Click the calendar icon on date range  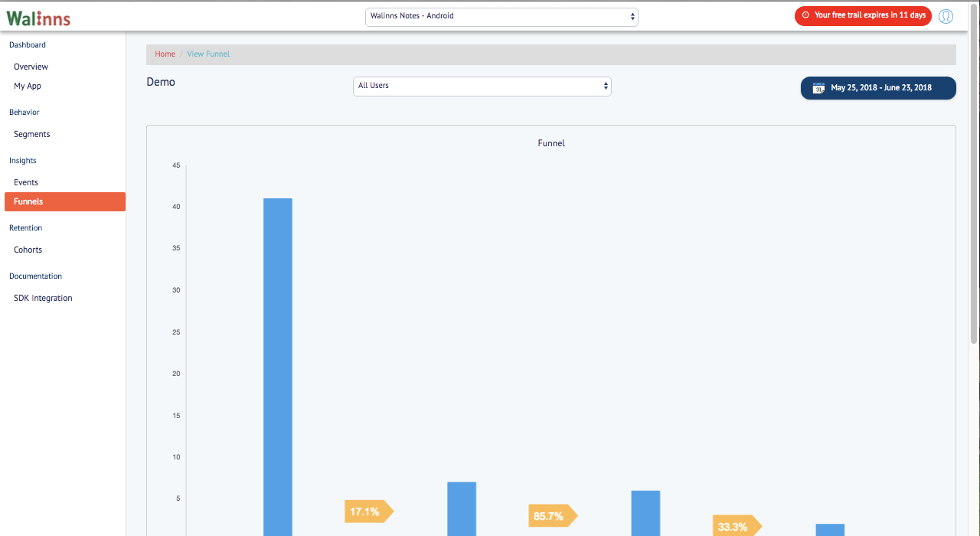pos(818,88)
